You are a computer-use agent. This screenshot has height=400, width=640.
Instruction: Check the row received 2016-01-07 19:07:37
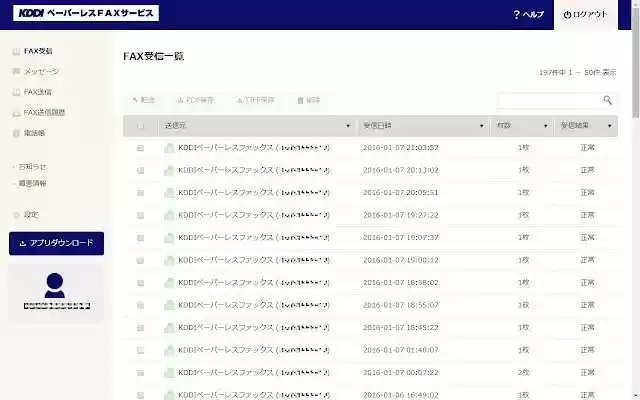[x=140, y=238]
